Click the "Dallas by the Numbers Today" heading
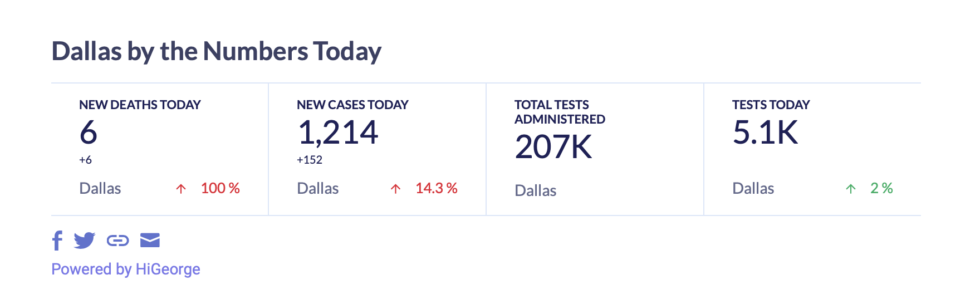Image resolution: width=980 pixels, height=304 pixels. click(x=217, y=51)
